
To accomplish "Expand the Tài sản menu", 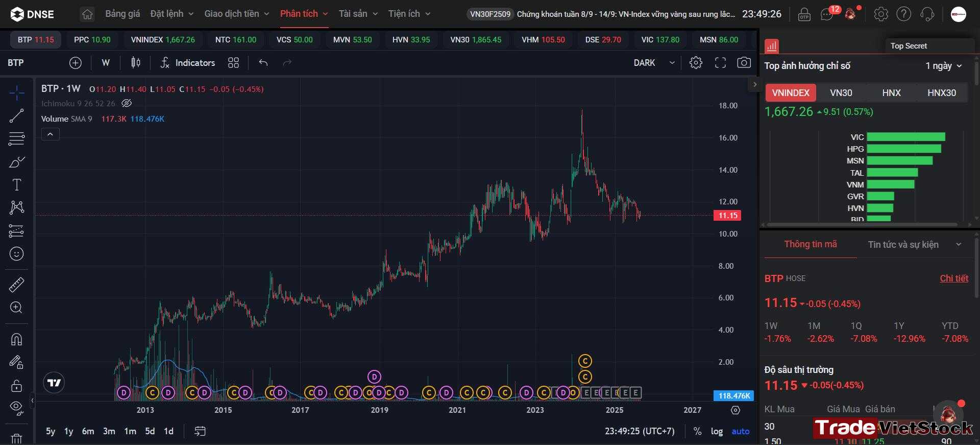I will (358, 14).
